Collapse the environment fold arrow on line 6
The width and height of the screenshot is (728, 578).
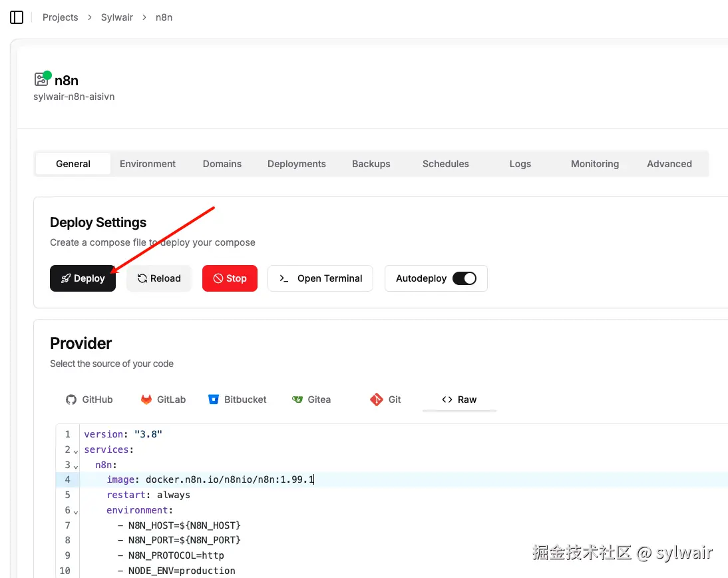click(76, 512)
